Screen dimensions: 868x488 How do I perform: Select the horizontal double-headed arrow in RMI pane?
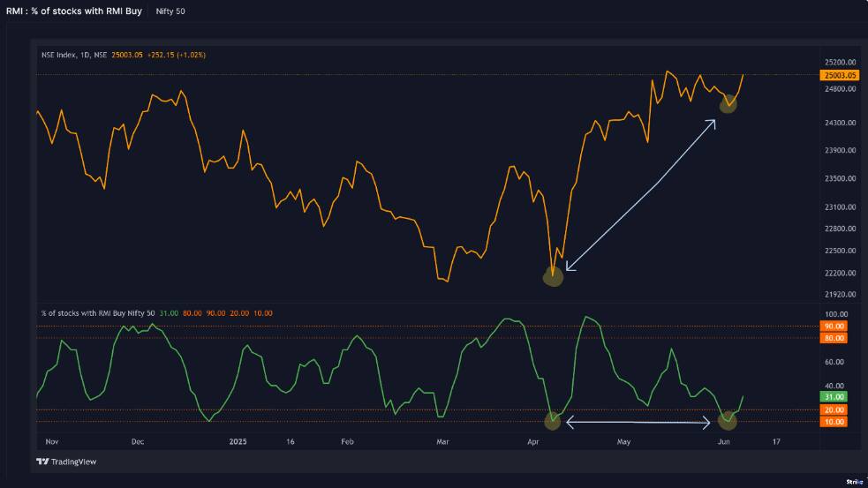pyautogui.click(x=638, y=424)
